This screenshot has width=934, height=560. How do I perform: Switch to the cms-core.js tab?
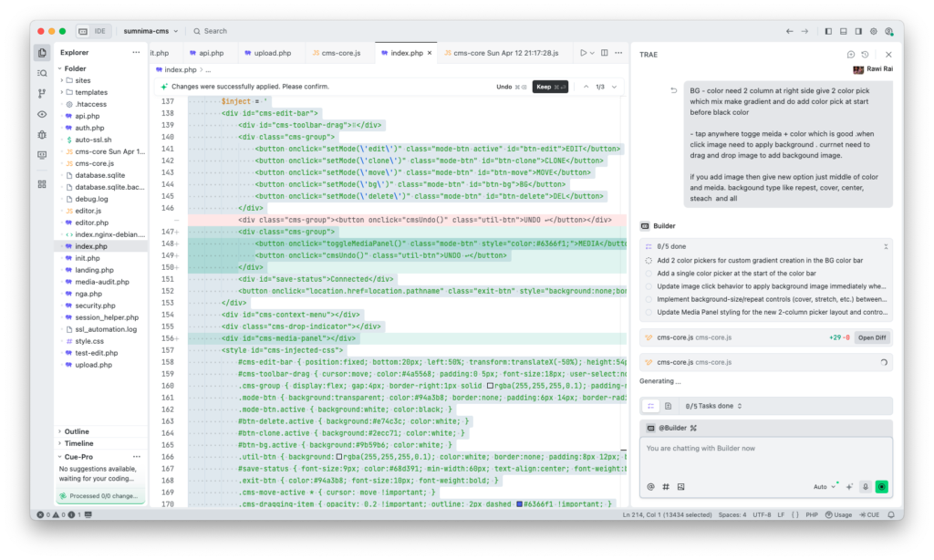[336, 54]
